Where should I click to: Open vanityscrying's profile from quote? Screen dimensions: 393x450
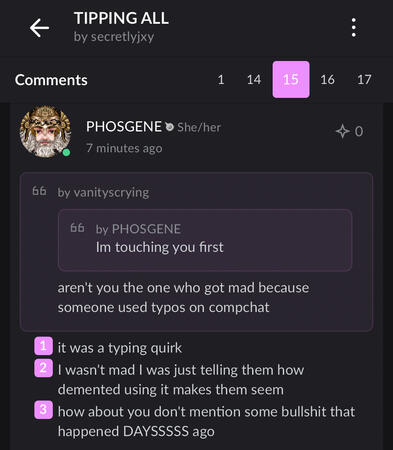coord(111,192)
